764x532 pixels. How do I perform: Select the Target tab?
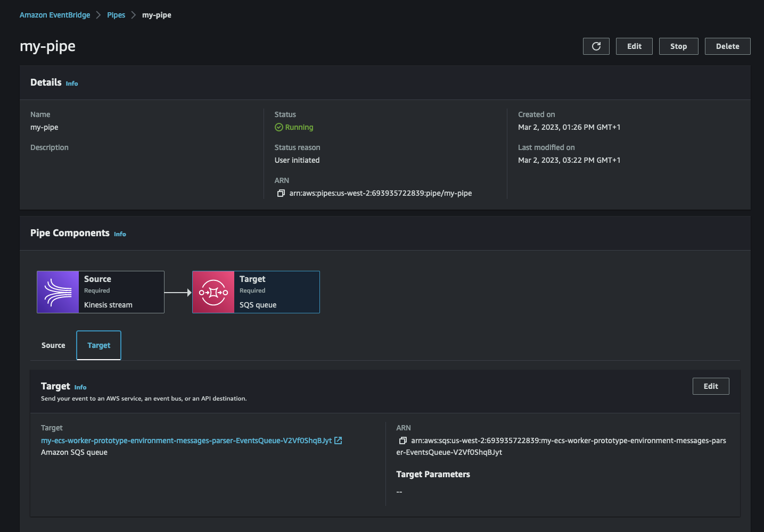[99, 345]
